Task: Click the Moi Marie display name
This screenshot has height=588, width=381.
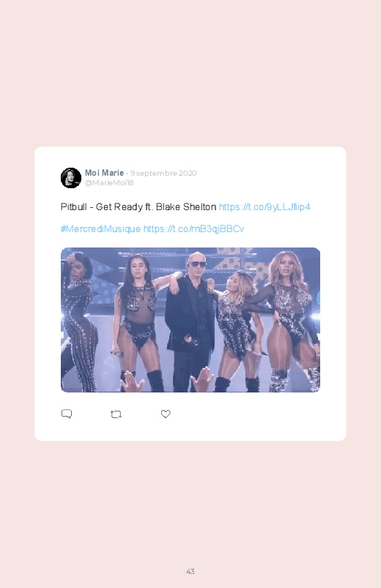Action: (104, 173)
